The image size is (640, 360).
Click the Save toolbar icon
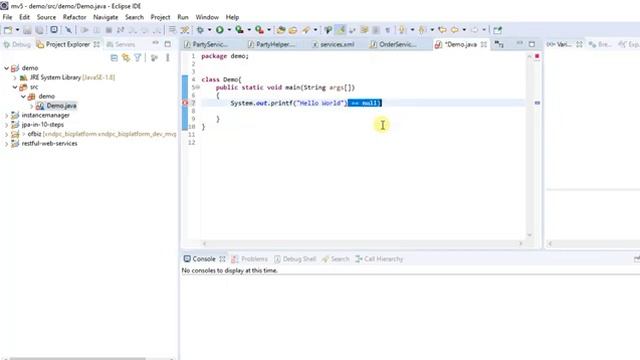point(27,30)
